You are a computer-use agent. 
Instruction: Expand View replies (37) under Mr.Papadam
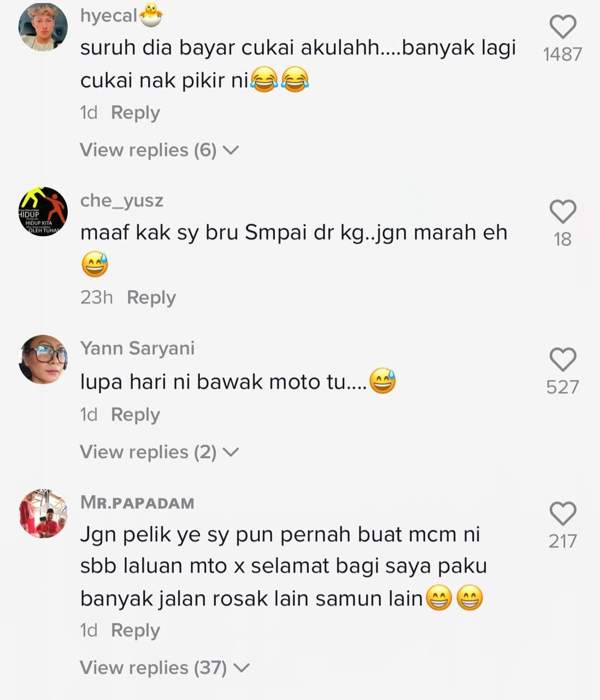point(164,667)
